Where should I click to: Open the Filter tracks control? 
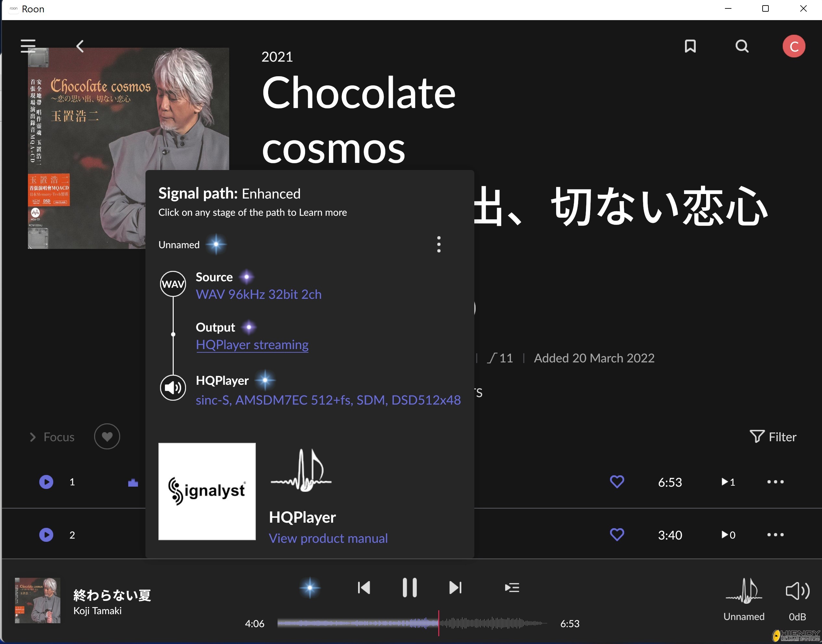coord(773,436)
